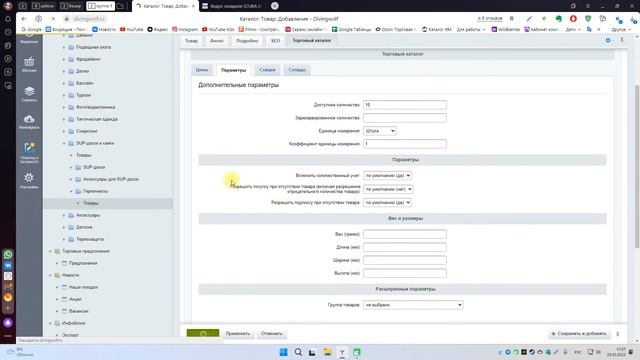
Task: Click the Битрикс24 migration icon in sidebar
Action: [29, 152]
